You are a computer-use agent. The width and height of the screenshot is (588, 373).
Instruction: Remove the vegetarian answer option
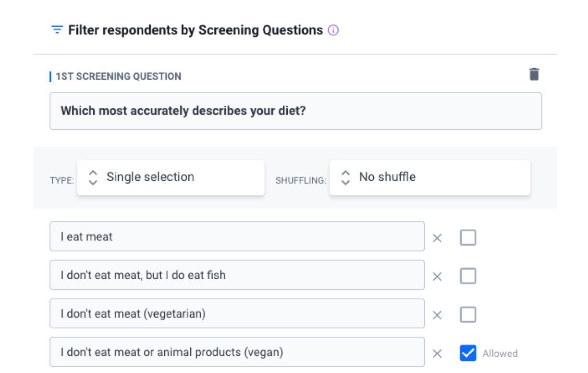437,315
